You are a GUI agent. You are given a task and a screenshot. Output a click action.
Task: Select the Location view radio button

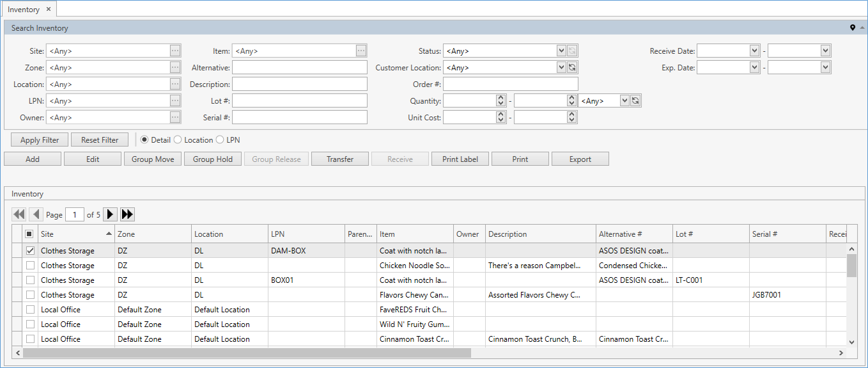(x=178, y=140)
